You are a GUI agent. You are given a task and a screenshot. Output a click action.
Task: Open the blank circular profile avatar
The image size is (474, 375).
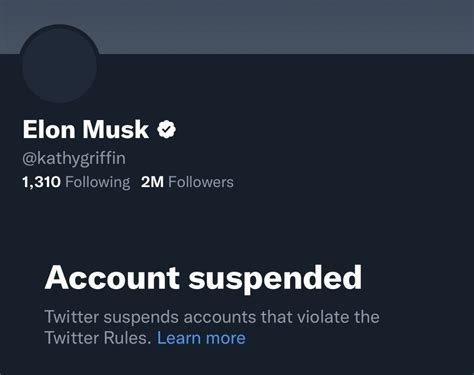coord(60,64)
